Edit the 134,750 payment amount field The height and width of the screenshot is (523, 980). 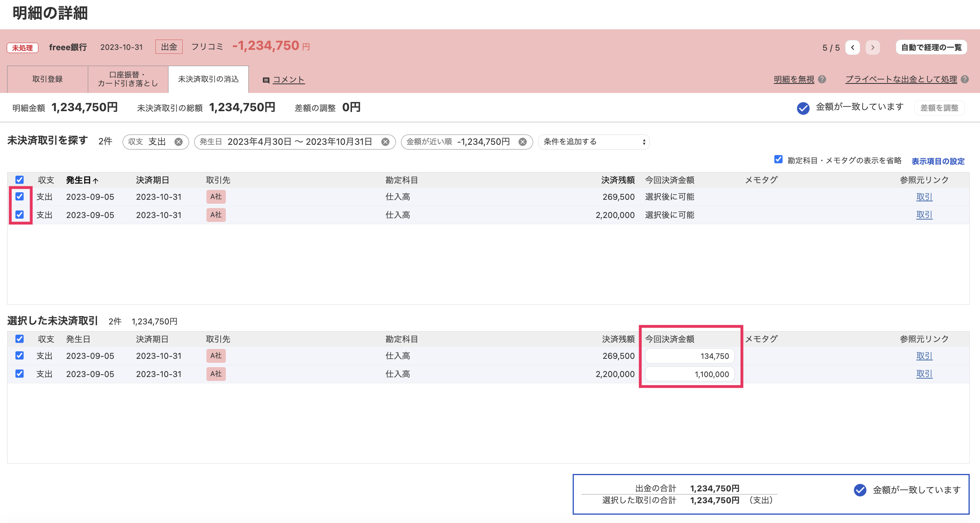click(689, 356)
